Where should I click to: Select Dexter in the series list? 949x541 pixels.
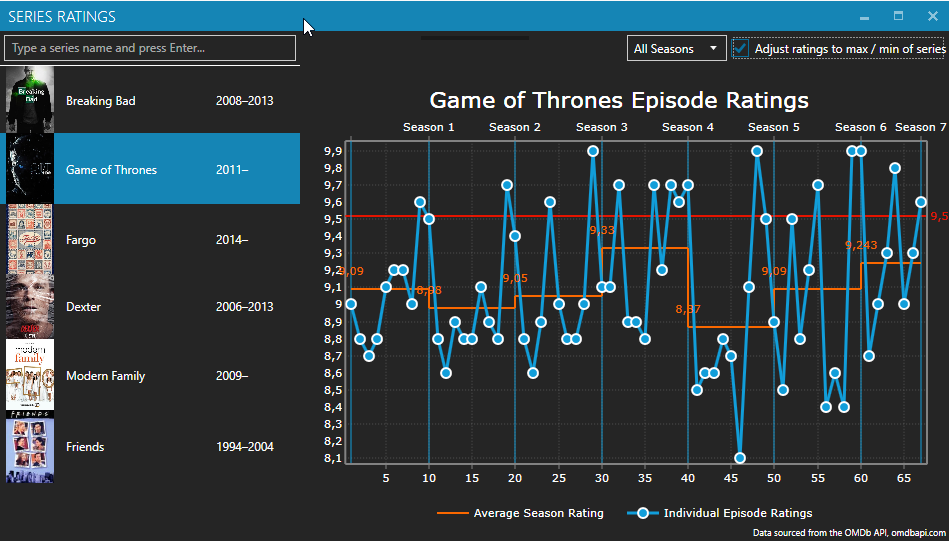(150, 307)
